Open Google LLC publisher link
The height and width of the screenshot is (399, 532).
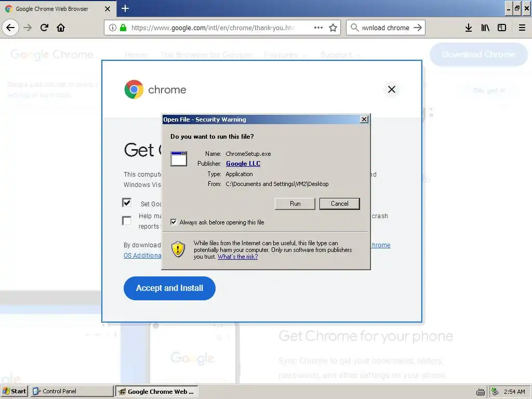click(x=243, y=164)
